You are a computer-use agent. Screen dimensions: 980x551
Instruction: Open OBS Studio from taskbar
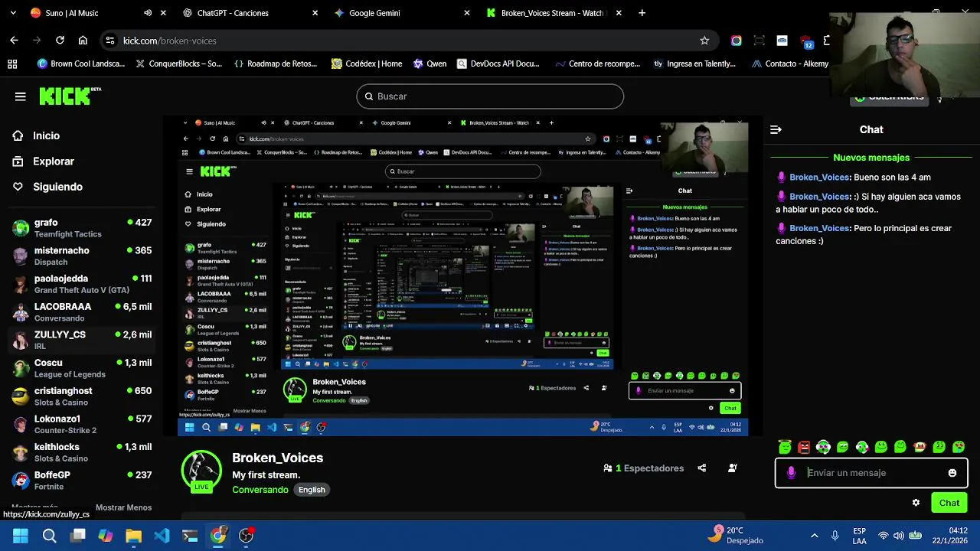click(x=246, y=536)
